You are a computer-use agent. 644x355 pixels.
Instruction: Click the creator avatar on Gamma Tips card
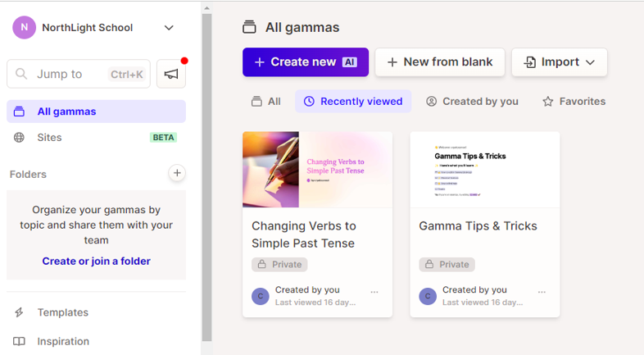point(428,296)
